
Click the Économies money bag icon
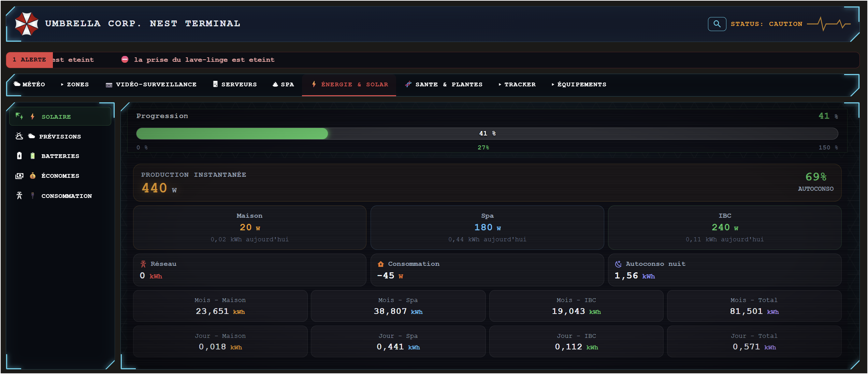point(32,175)
